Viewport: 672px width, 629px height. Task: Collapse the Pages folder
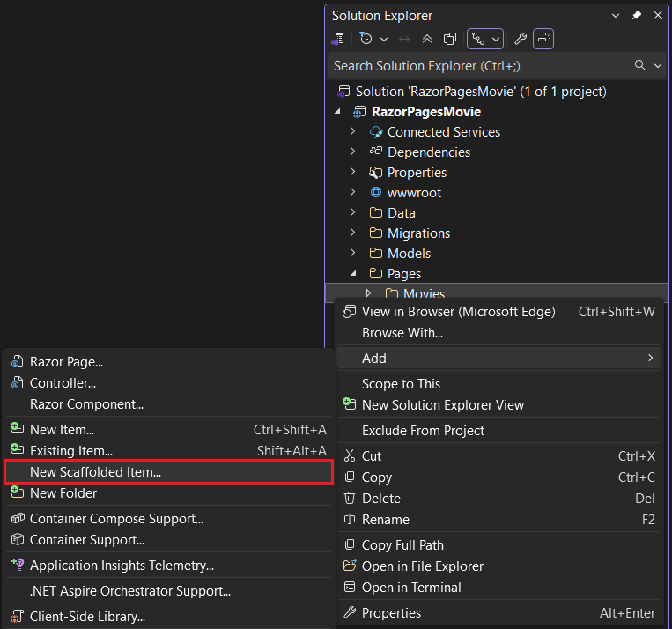(x=353, y=273)
